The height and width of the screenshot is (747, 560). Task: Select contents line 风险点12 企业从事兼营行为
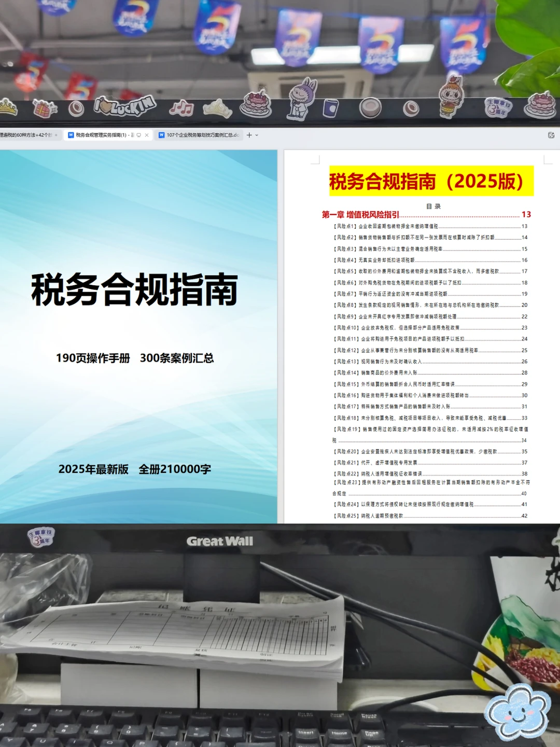point(429,350)
